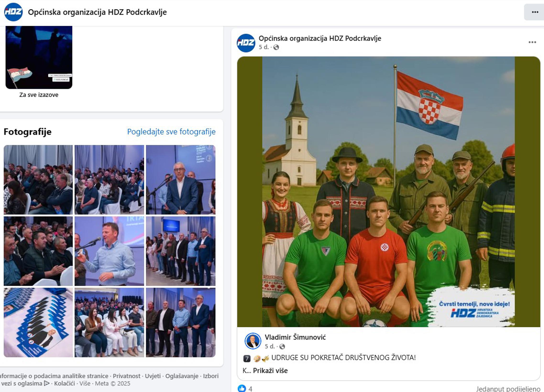This screenshot has width=544, height=392.
Task: Click the like reaction icon with count 4
Action: pos(242,388)
